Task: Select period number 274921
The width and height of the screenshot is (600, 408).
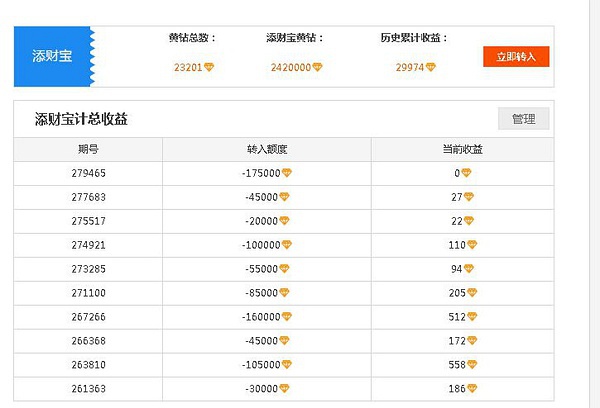Action: (x=88, y=245)
